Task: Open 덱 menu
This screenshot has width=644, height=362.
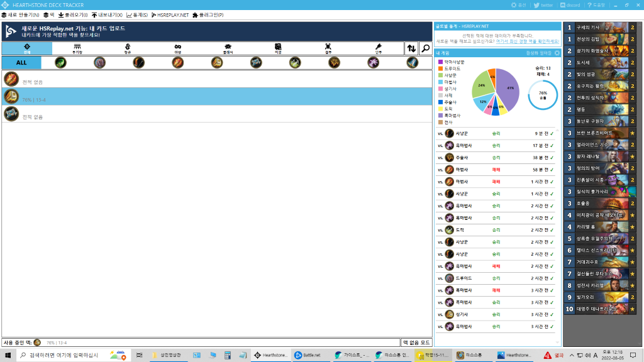Action: click(x=49, y=15)
